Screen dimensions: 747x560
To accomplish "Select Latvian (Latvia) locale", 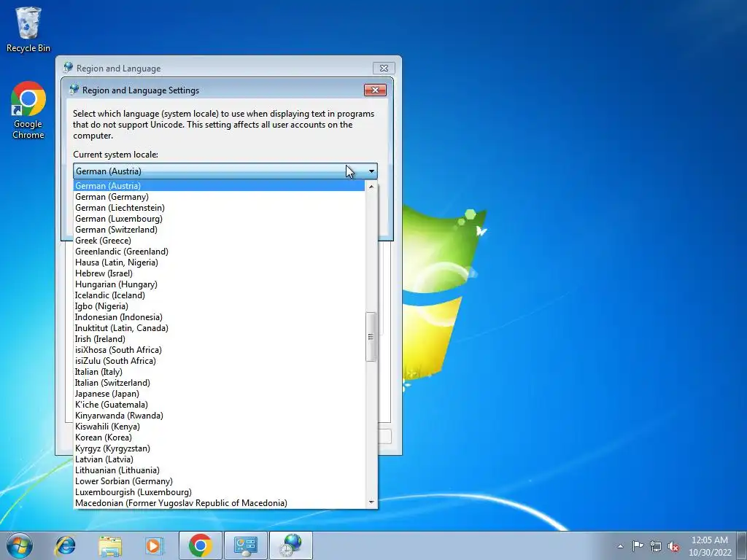I will pos(219,459).
